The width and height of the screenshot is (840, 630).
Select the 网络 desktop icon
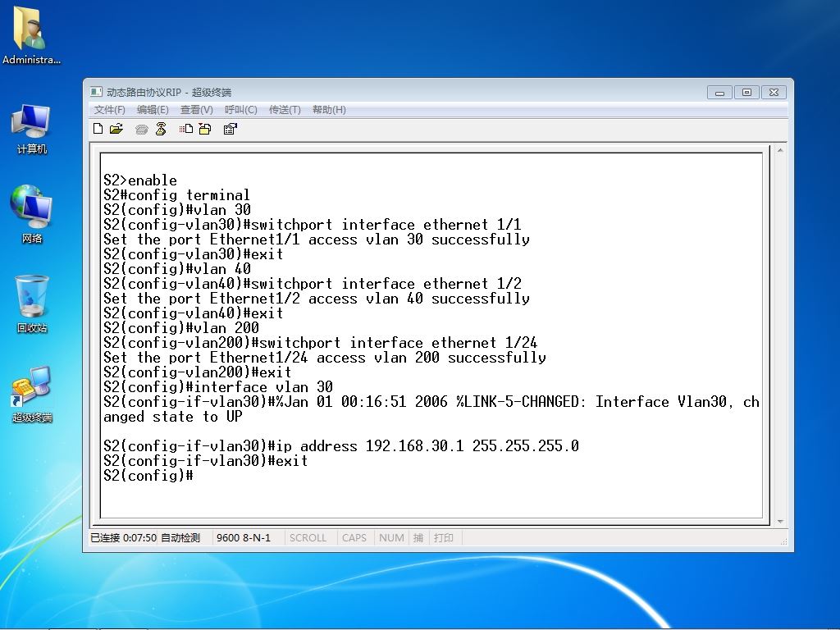click(x=31, y=215)
